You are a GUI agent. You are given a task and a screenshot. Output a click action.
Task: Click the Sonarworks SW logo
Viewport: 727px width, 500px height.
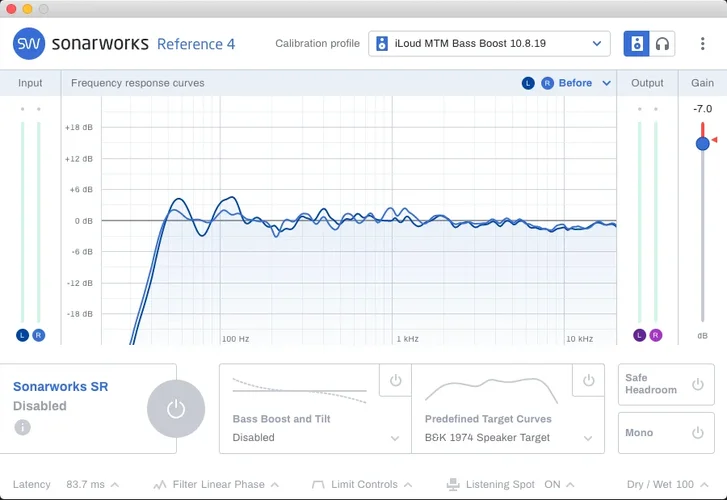[28, 44]
